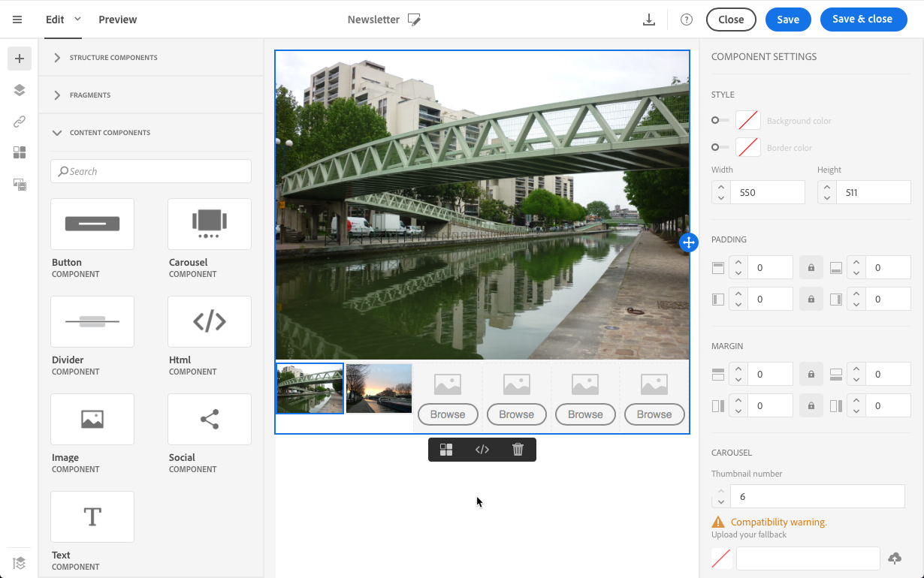Open the Background color swatch
Image resolution: width=924 pixels, height=578 pixels.
747,120
